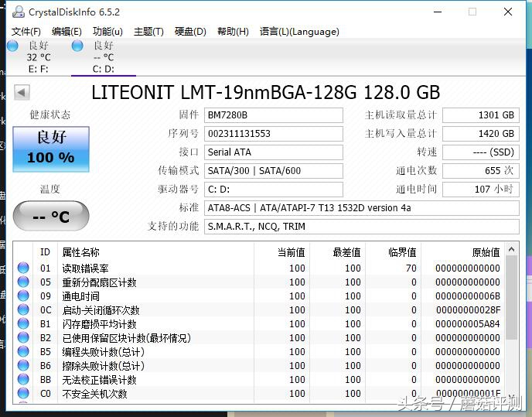
Task: Open the 编辑(E) menu
Action: [x=66, y=32]
